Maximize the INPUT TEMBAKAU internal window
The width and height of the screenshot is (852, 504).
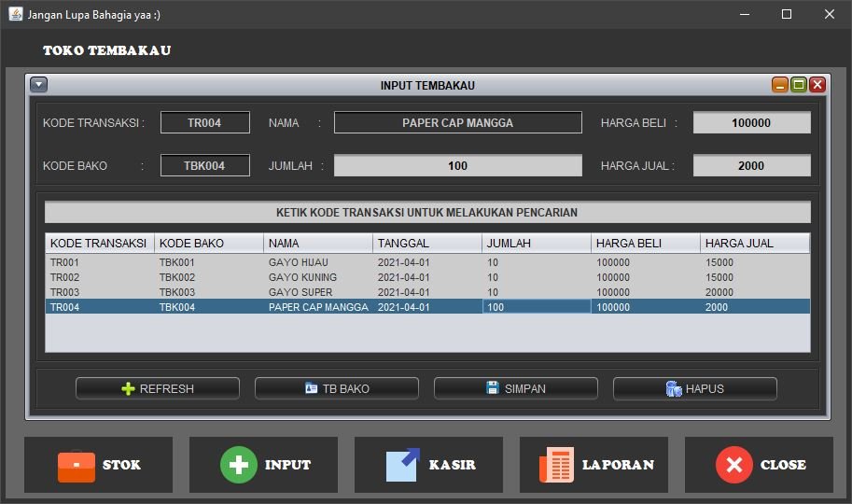click(798, 85)
